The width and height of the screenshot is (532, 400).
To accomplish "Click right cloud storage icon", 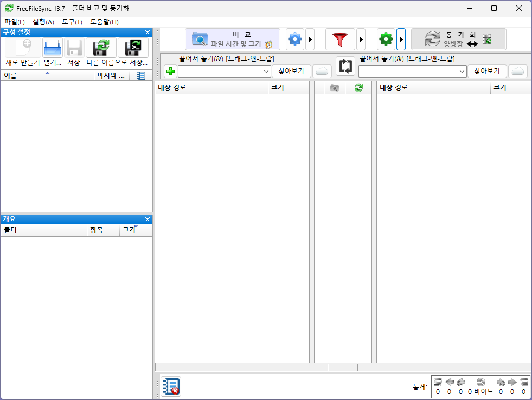I will point(518,71).
